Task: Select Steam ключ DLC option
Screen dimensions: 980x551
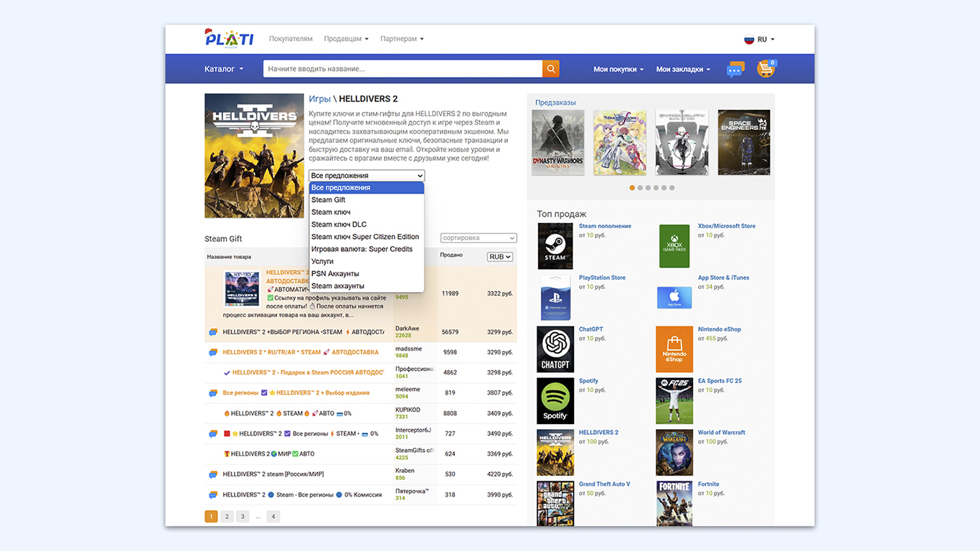Action: tap(367, 225)
